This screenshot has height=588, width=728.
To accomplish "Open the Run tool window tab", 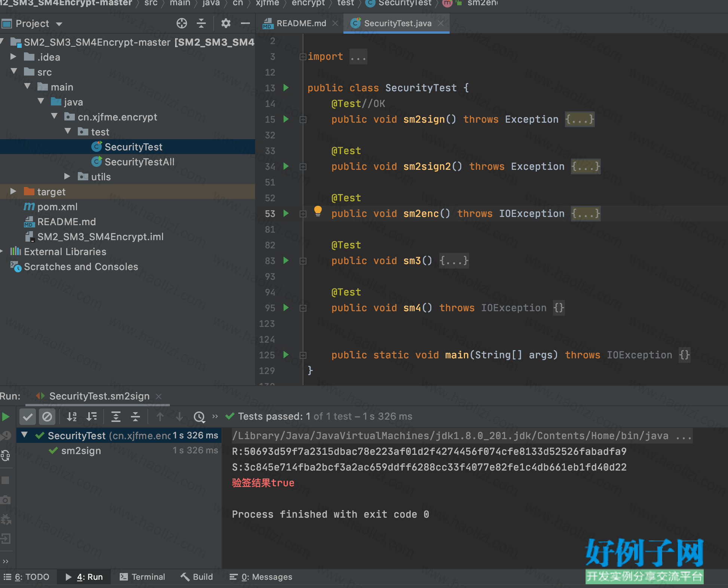I will [85, 577].
